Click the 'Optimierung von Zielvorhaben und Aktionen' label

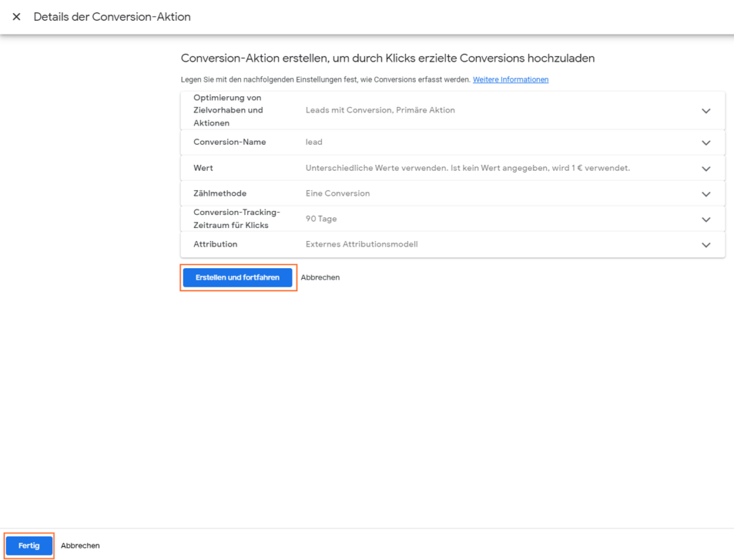coord(228,110)
